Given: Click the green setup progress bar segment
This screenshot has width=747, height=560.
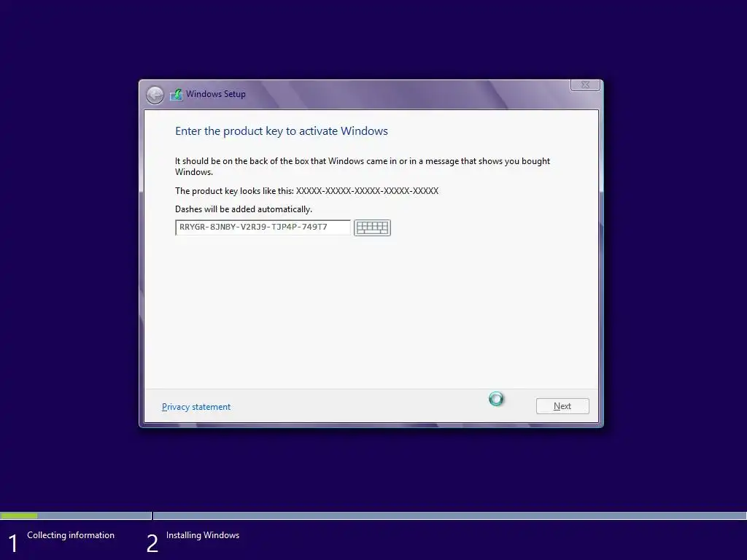Looking at the screenshot, I should pos(19,516).
